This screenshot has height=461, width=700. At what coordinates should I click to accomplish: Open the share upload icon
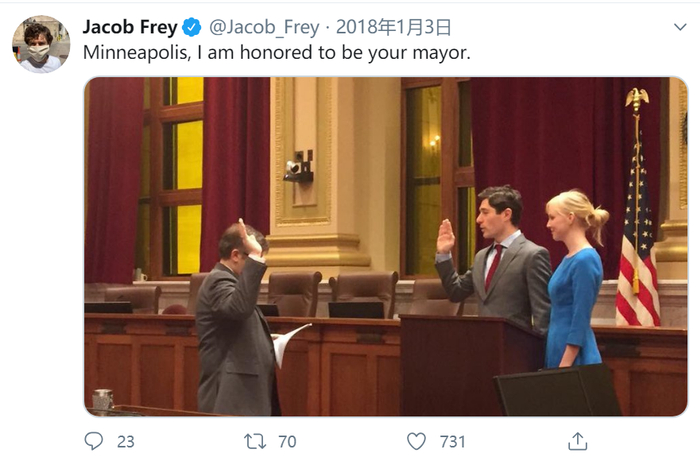(577, 441)
